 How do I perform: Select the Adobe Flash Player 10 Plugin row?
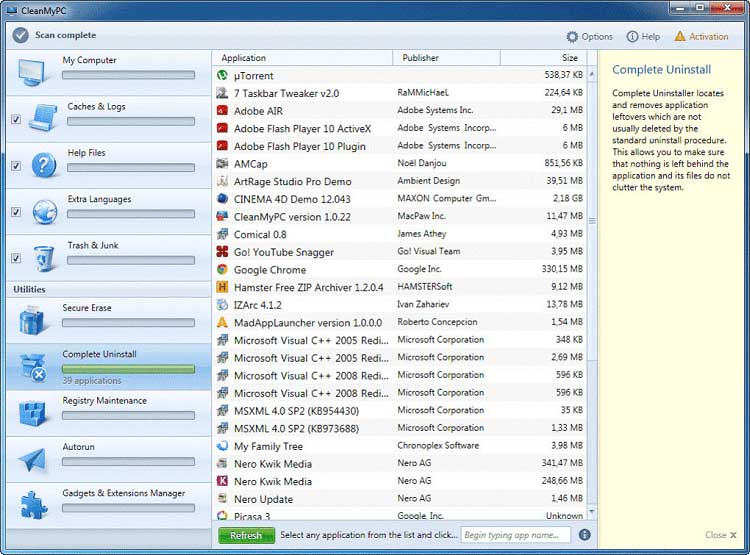tap(399, 146)
